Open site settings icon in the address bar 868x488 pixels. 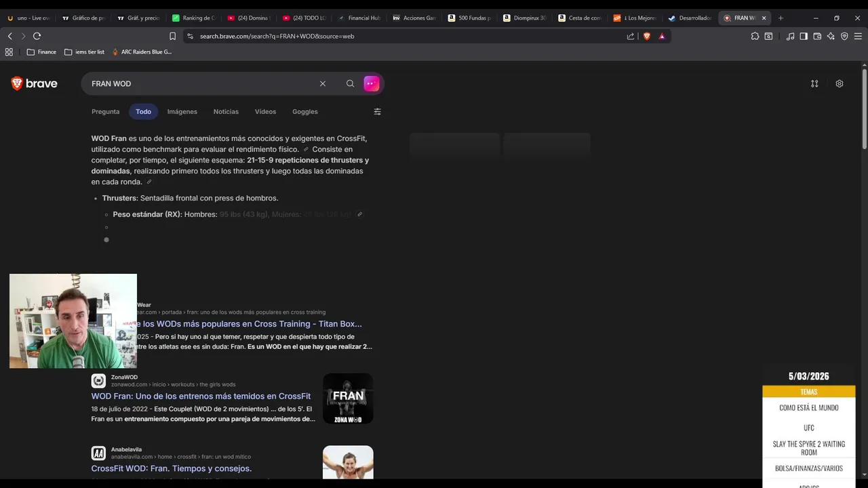coord(190,36)
